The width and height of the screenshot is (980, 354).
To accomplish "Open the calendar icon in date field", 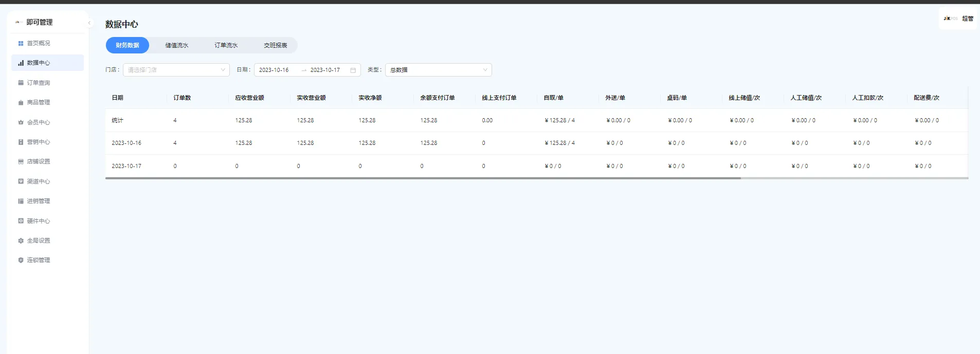I will (x=353, y=70).
